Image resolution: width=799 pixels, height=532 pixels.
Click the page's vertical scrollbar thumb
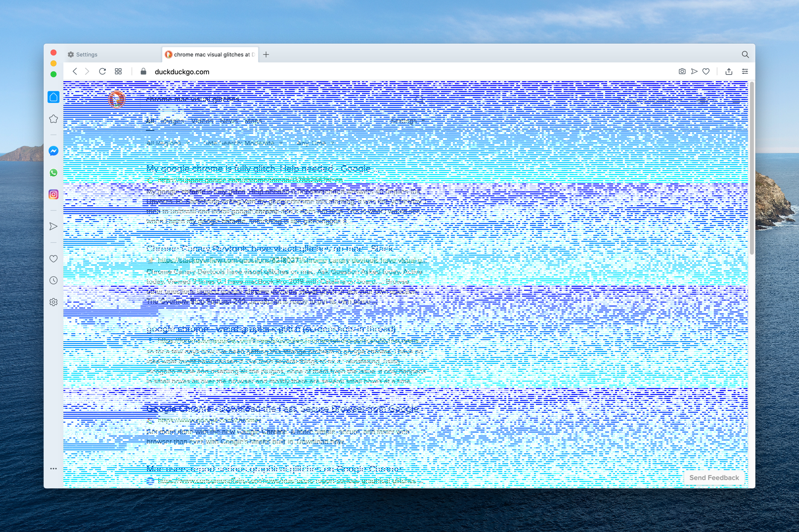(752, 168)
